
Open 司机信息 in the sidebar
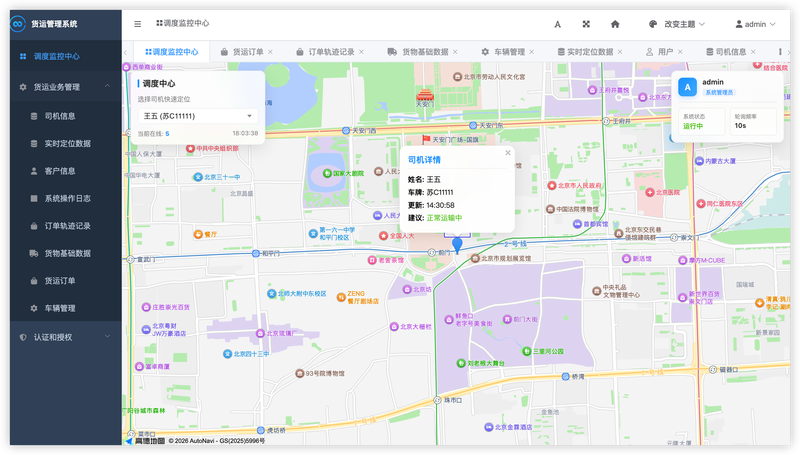click(66, 116)
